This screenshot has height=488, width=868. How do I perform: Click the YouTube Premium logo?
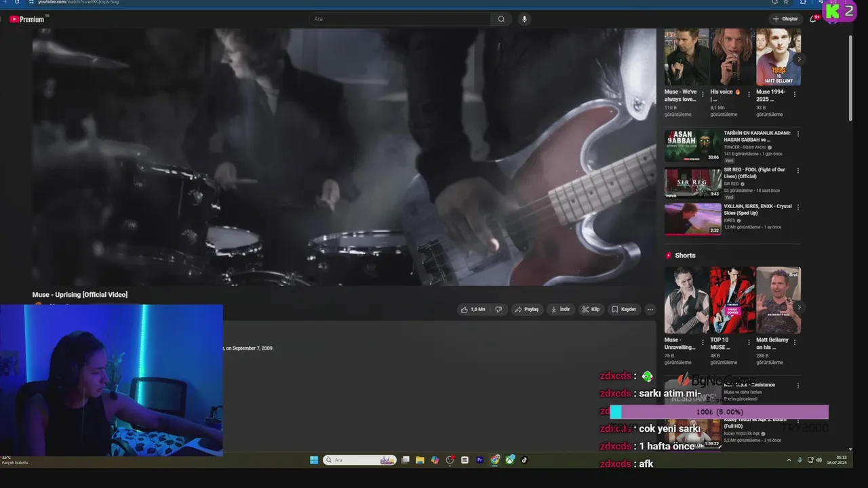pyautogui.click(x=27, y=19)
